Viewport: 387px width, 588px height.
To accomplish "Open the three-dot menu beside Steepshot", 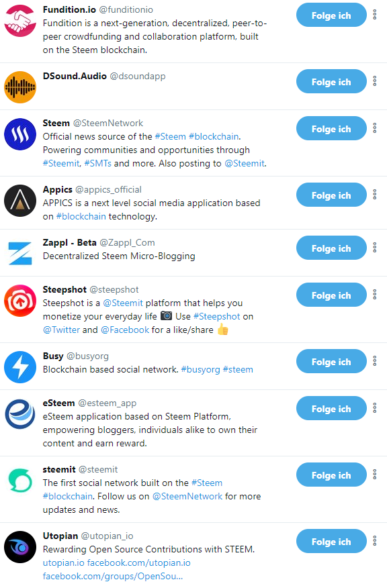I will 374,295.
